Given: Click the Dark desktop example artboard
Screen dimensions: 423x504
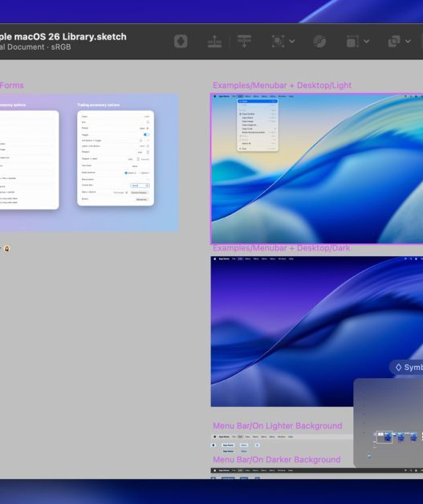Looking at the screenshot, I should click(x=316, y=331).
